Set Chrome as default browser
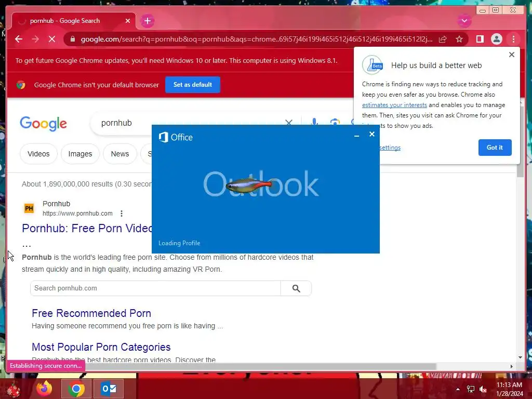Image resolution: width=532 pixels, height=399 pixels. pos(193,85)
